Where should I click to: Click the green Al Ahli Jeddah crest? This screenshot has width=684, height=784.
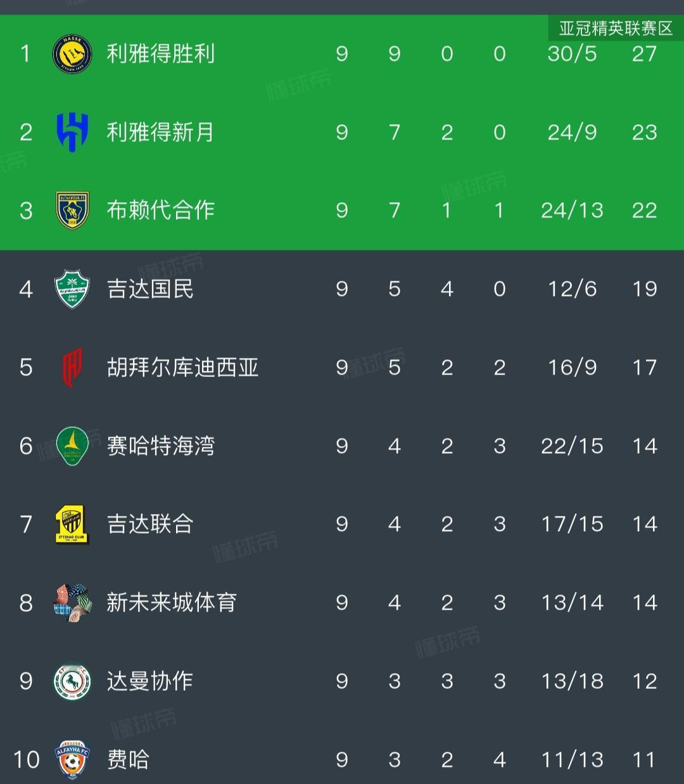point(72,289)
